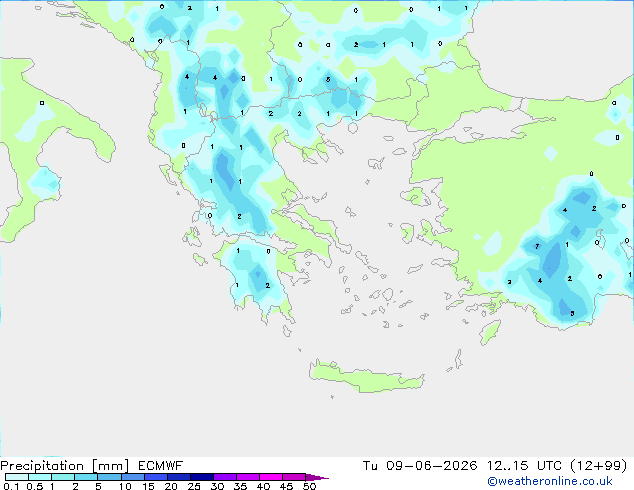Image resolution: width=634 pixels, height=490 pixels.
Task: Click the 0.1–0.5 mm legend color box
Action: click(x=17, y=477)
